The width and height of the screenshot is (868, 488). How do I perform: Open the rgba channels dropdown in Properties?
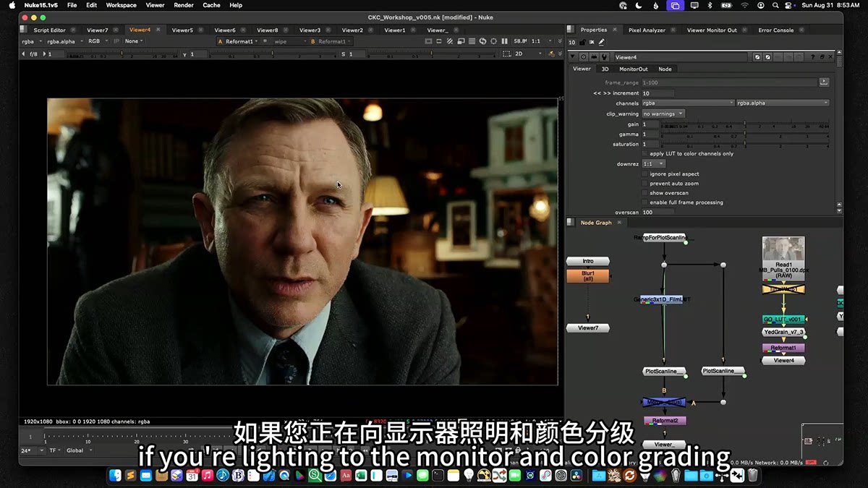pos(688,103)
